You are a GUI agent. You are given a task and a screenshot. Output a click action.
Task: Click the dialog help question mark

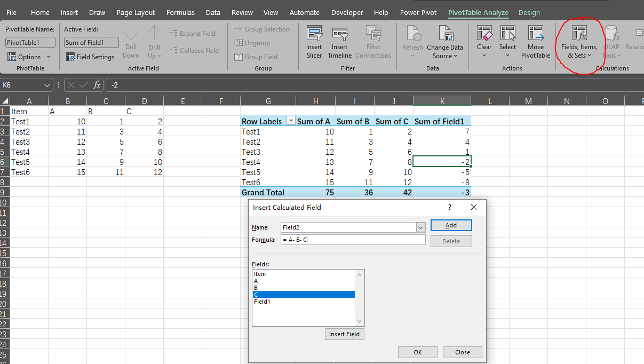[450, 207]
